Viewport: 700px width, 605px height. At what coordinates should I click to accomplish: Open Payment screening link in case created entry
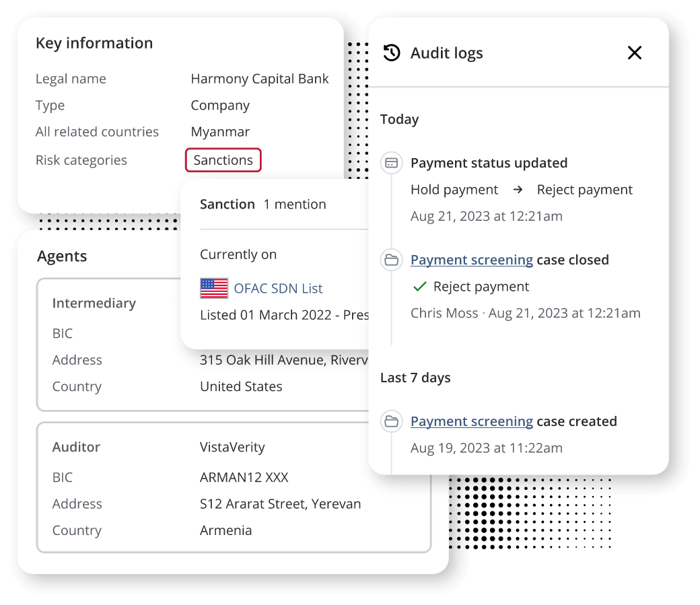point(472,421)
